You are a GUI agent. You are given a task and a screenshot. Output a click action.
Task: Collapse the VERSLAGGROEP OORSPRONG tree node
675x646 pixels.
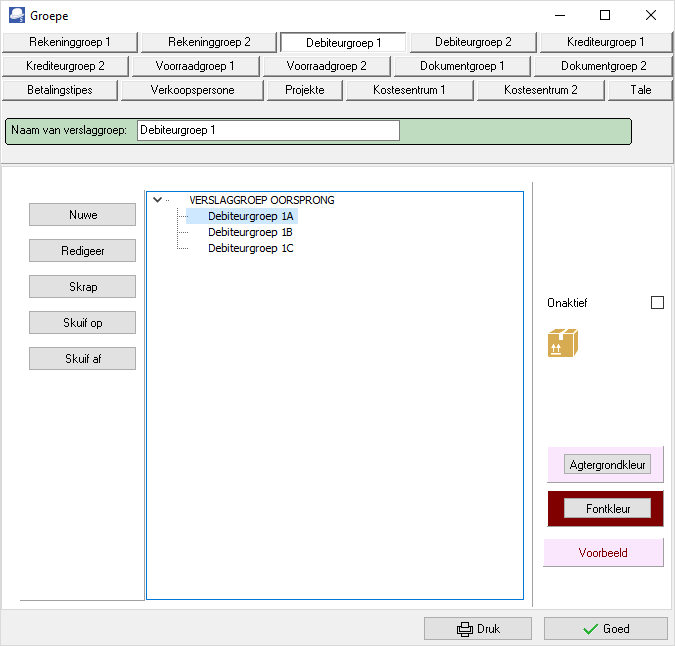[x=157, y=200]
